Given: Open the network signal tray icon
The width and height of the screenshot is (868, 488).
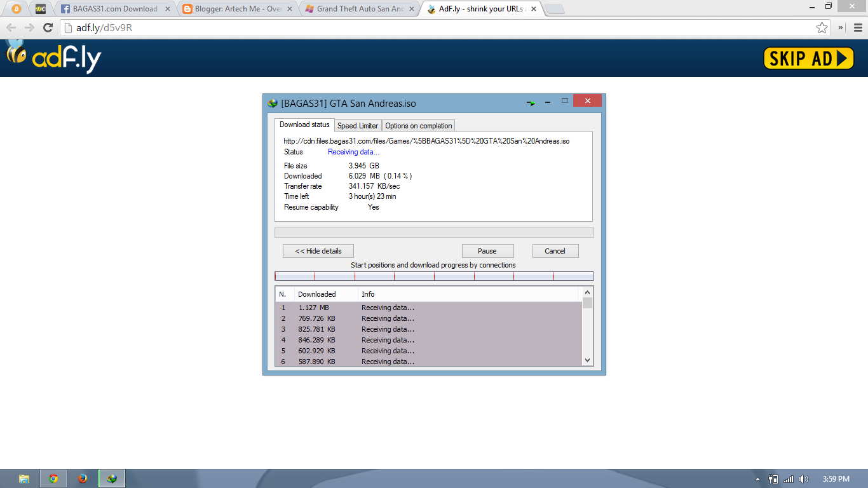Looking at the screenshot, I should 789,479.
